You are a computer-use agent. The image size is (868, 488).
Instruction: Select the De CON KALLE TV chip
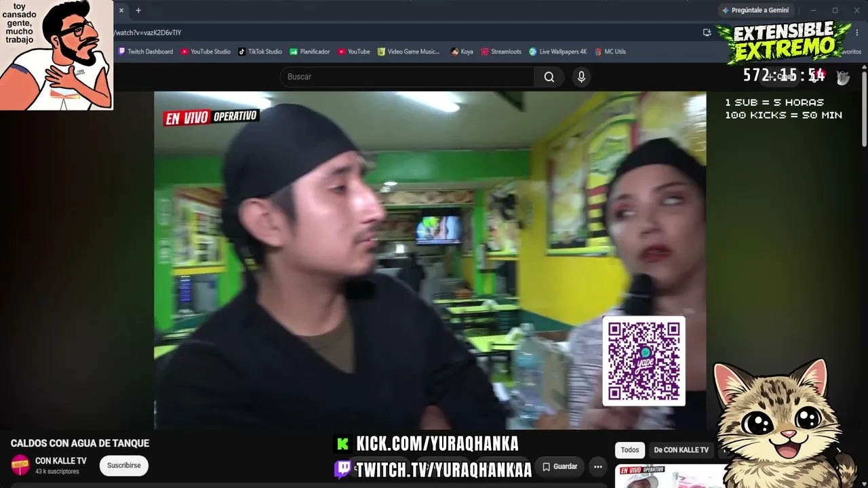[x=681, y=450]
